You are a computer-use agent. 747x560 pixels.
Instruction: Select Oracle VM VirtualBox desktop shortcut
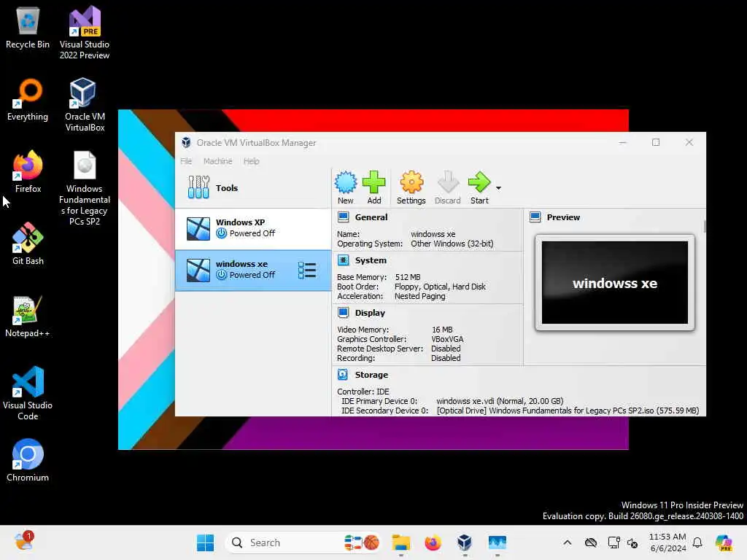(x=85, y=105)
